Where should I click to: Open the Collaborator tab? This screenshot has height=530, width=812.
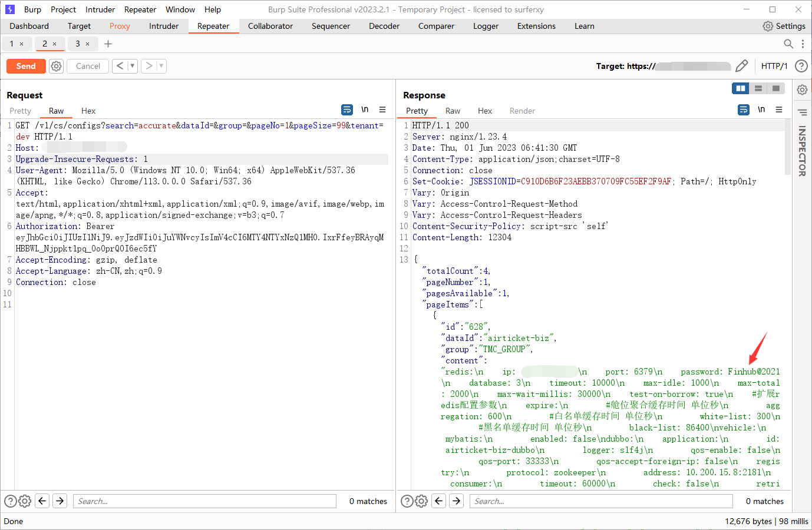(270, 26)
